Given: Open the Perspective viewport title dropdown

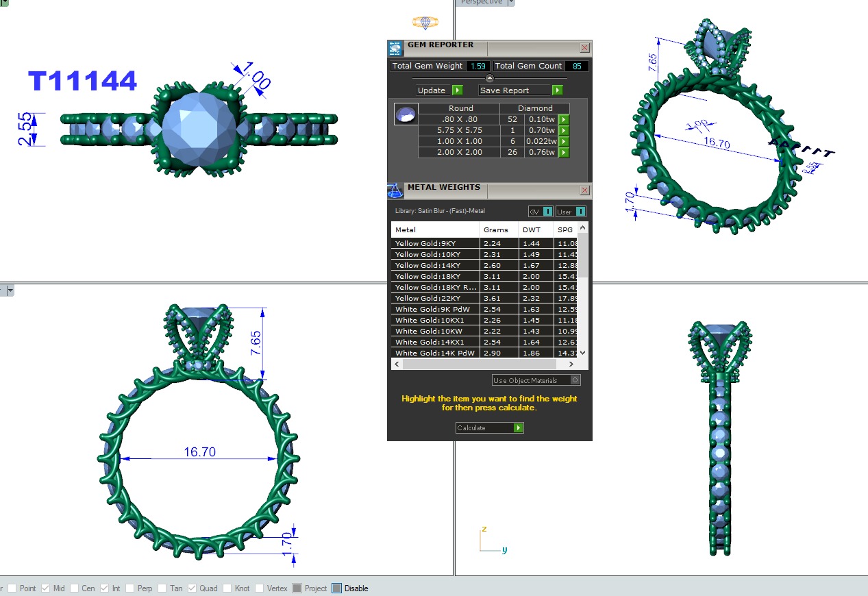Looking at the screenshot, I should [511, 2].
